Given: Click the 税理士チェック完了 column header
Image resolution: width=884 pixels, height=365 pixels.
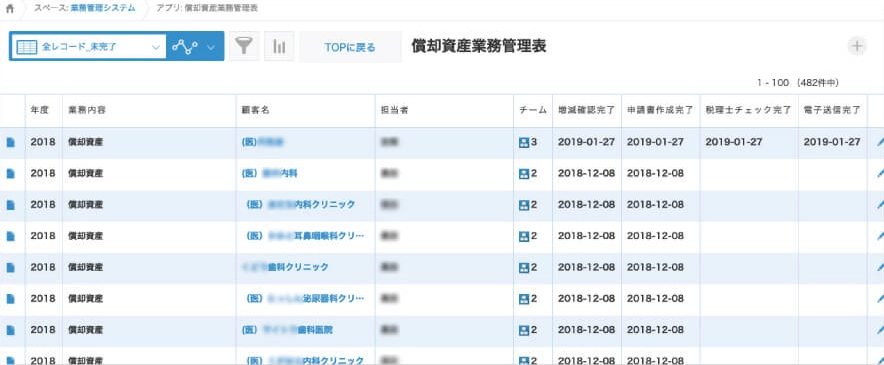Looking at the screenshot, I should [748, 111].
